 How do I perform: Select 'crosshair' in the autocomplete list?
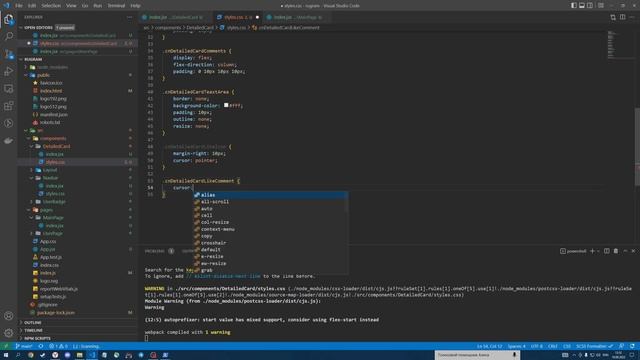[x=271, y=243]
